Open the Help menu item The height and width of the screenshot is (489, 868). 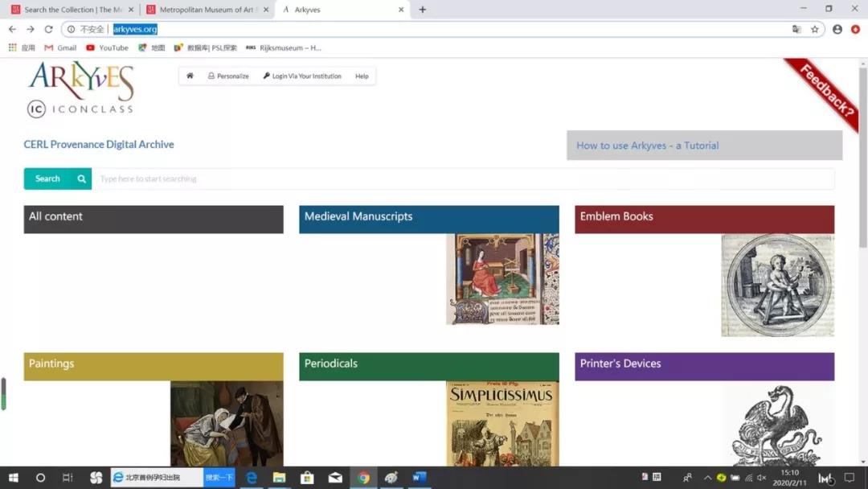pos(362,76)
